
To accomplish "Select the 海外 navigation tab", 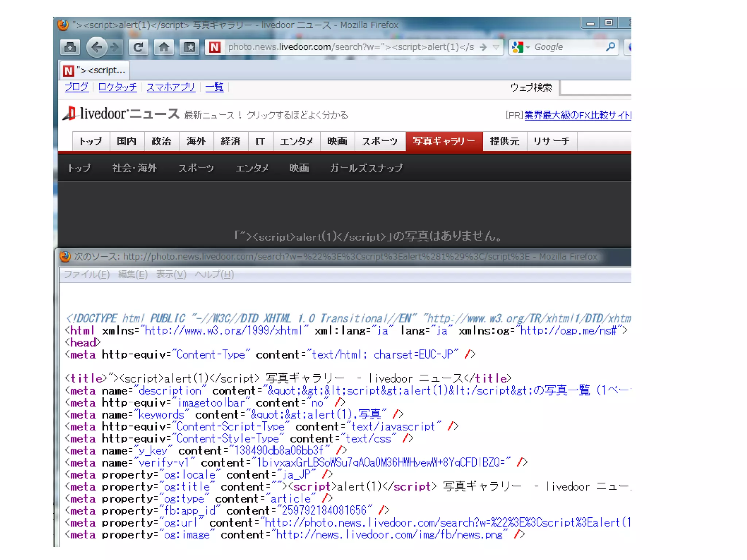I will click(x=196, y=141).
